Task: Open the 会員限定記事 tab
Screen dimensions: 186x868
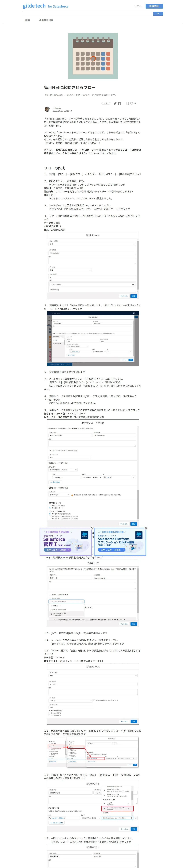Action: (x=46, y=21)
